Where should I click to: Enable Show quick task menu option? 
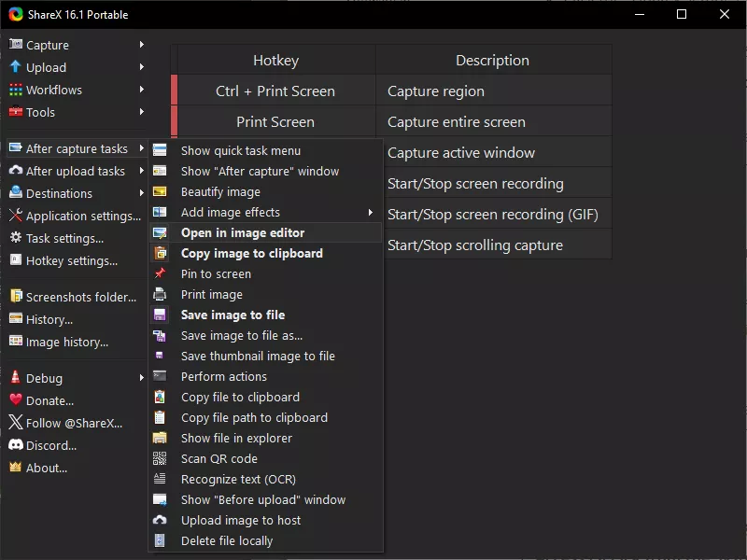tap(266, 150)
